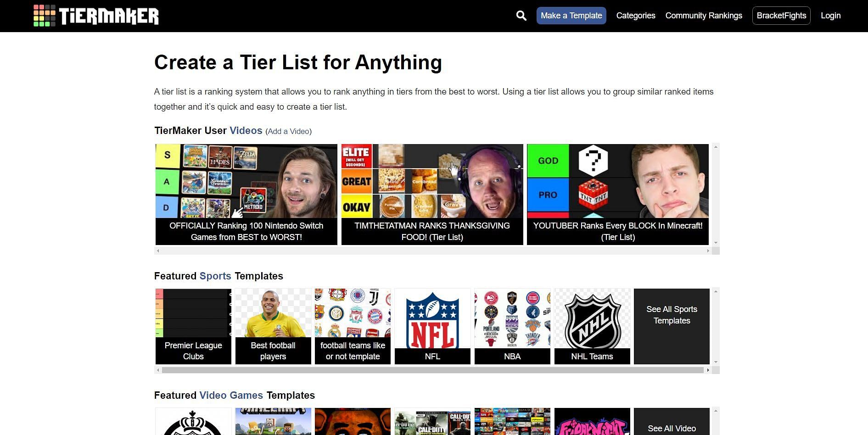Click sports panel up scroll arrow
The width and height of the screenshot is (868, 435).
tap(715, 291)
